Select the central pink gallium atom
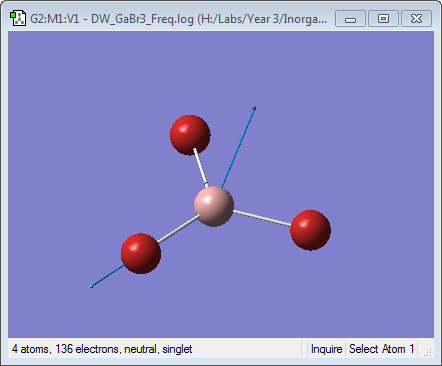Screen dimensions: 442x366 click(214, 207)
